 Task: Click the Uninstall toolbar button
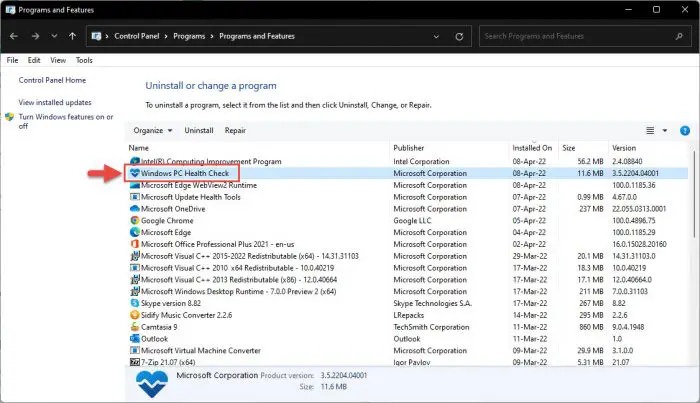(199, 130)
